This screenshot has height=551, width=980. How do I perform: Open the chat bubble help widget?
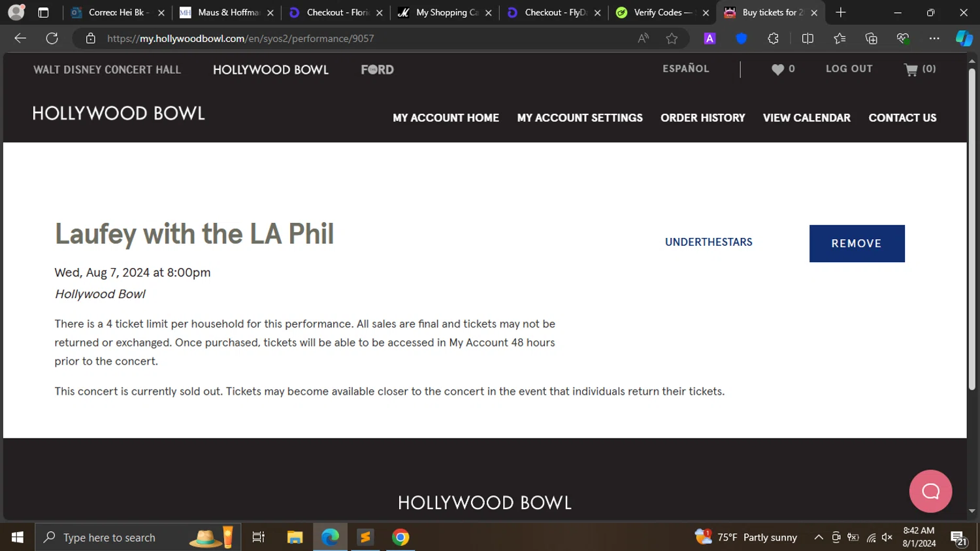coord(930,492)
